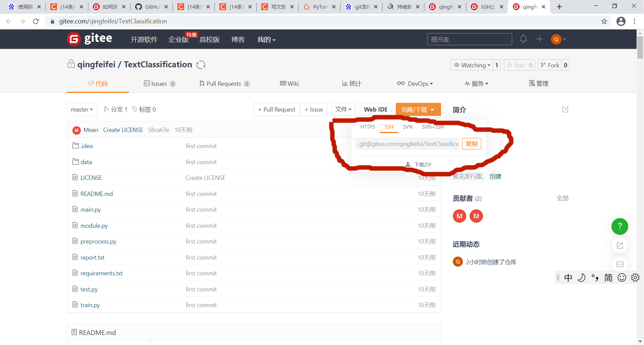Expand the 克隆/下载 dropdown
The width and height of the screenshot is (644, 345).
pyautogui.click(x=418, y=109)
